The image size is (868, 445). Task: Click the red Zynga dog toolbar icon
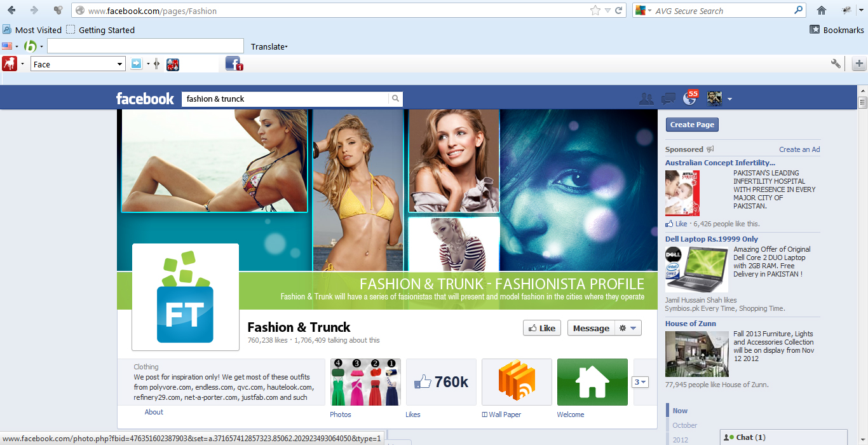tap(10, 64)
